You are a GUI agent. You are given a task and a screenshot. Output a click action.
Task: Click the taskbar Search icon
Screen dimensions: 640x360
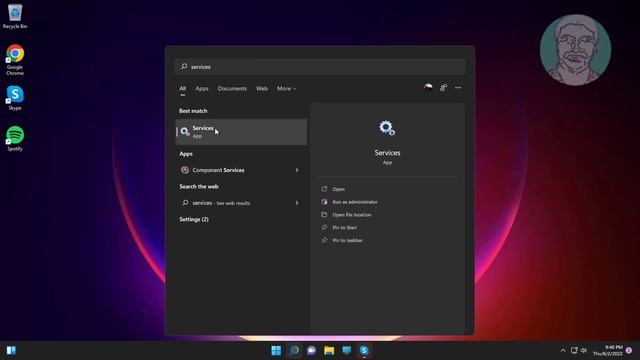point(294,350)
